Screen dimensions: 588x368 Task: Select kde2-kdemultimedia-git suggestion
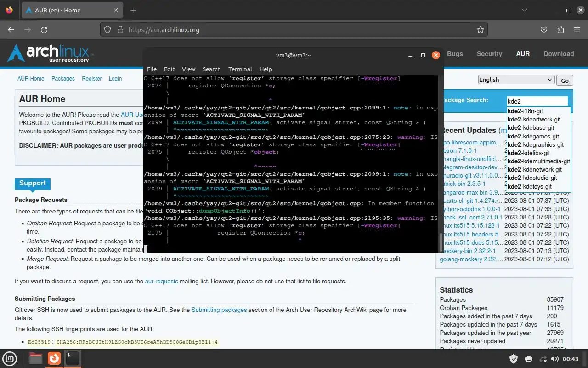click(x=538, y=161)
